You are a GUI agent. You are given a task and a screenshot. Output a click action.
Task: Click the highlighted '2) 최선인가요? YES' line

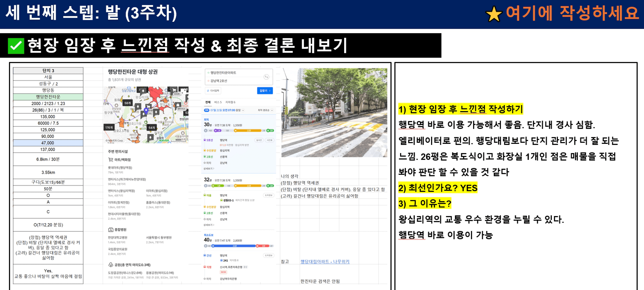click(438, 188)
